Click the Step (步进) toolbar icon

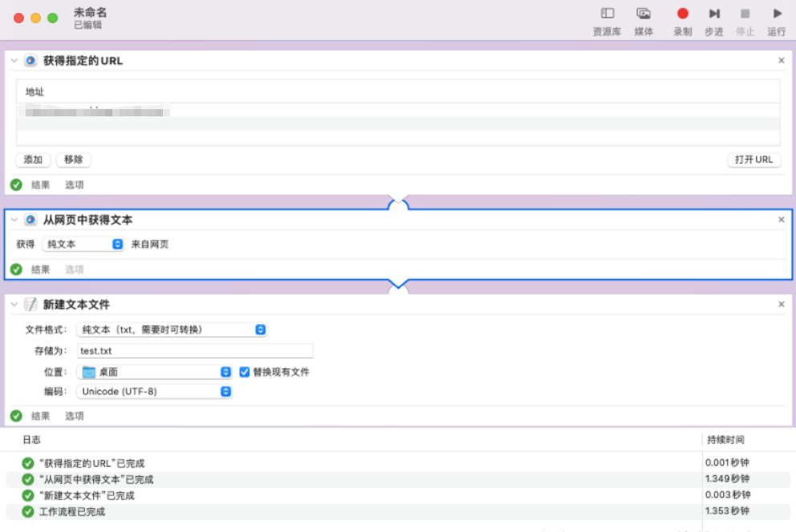click(713, 14)
